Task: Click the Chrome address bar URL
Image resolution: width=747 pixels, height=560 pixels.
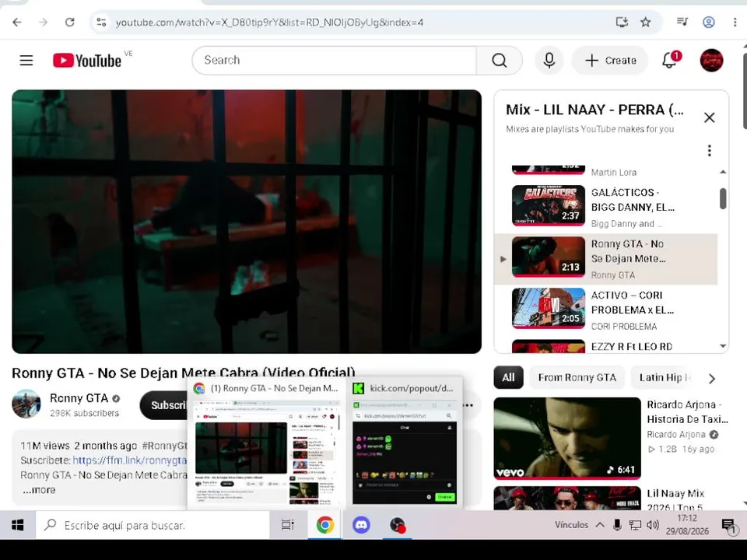Action: [x=269, y=23]
